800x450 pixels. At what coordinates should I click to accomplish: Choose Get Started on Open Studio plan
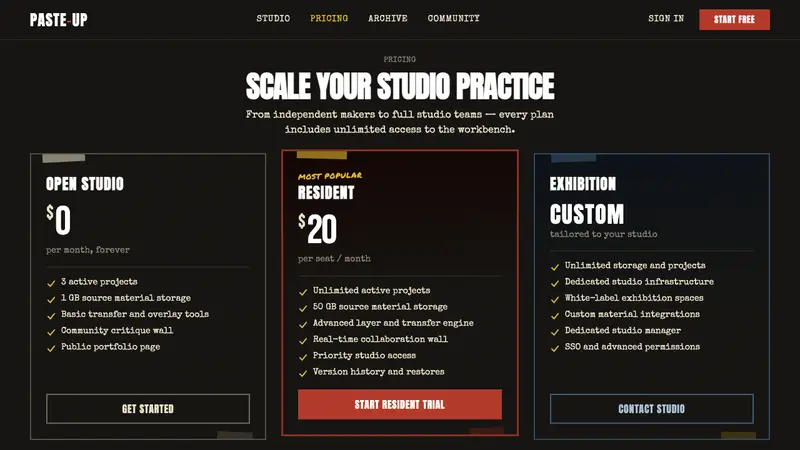[148, 409]
